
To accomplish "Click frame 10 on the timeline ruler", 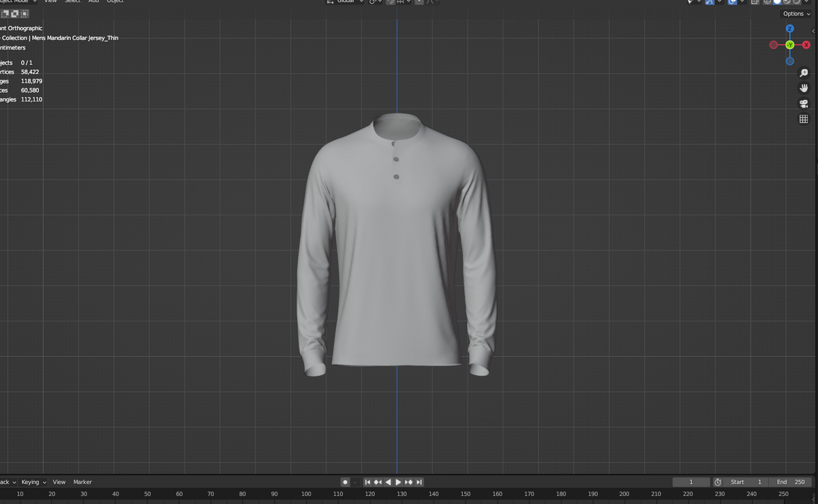I will pos(20,494).
